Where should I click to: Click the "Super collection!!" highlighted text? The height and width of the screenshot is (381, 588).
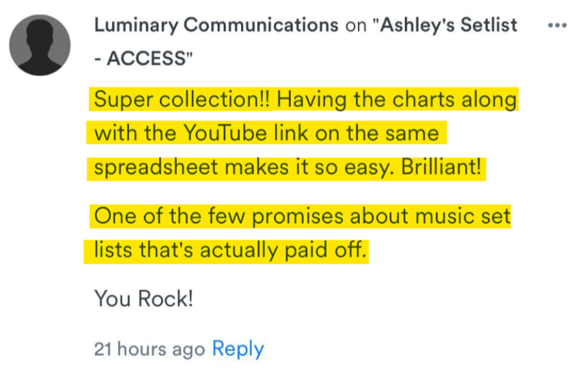click(182, 101)
